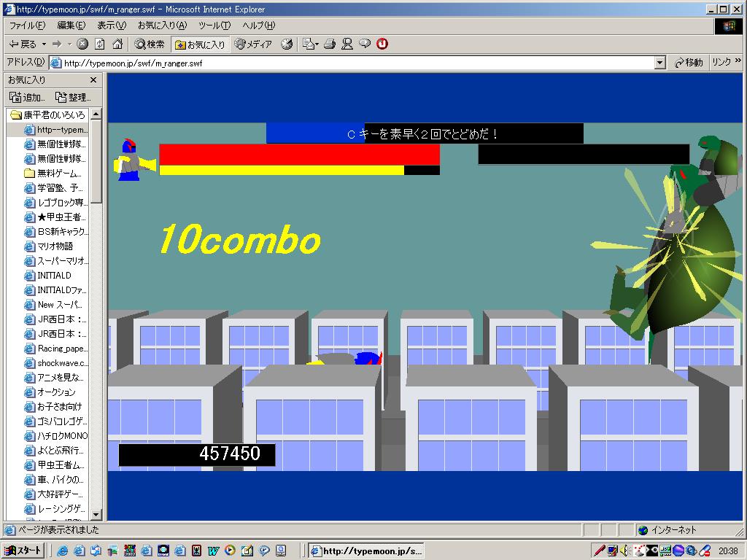Open the ゴミバコレゲ favorite
The width and height of the screenshot is (747, 560).
55,421
